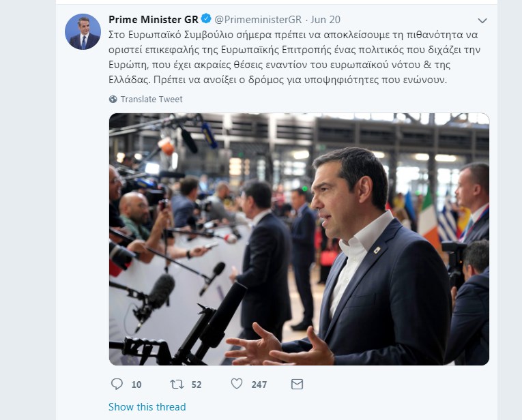
Task: Expand the tweet options chevron menu
Action: pyautogui.click(x=482, y=20)
